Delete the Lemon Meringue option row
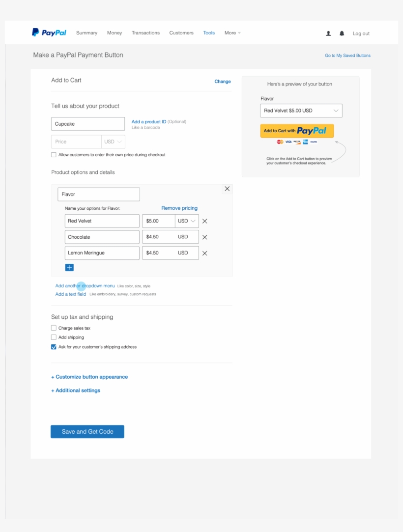The image size is (403, 532). point(205,253)
